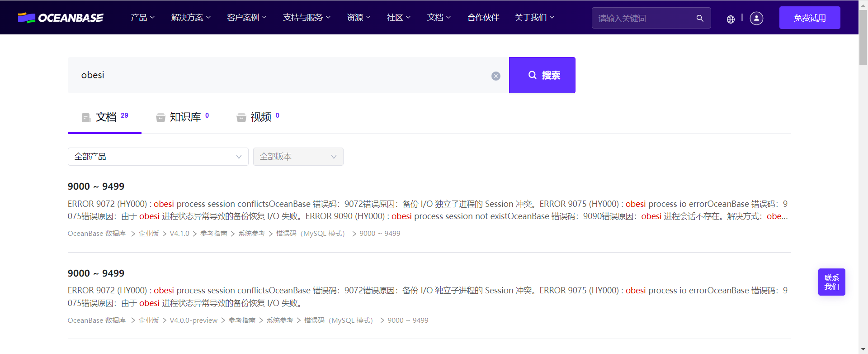Click the magnifier icon in the top search box
The height and width of the screenshot is (354, 868).
pyautogui.click(x=700, y=18)
